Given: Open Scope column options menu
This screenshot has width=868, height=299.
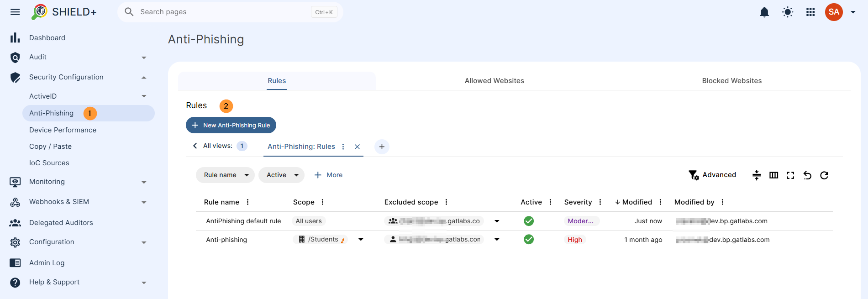Looking at the screenshot, I should [x=322, y=202].
